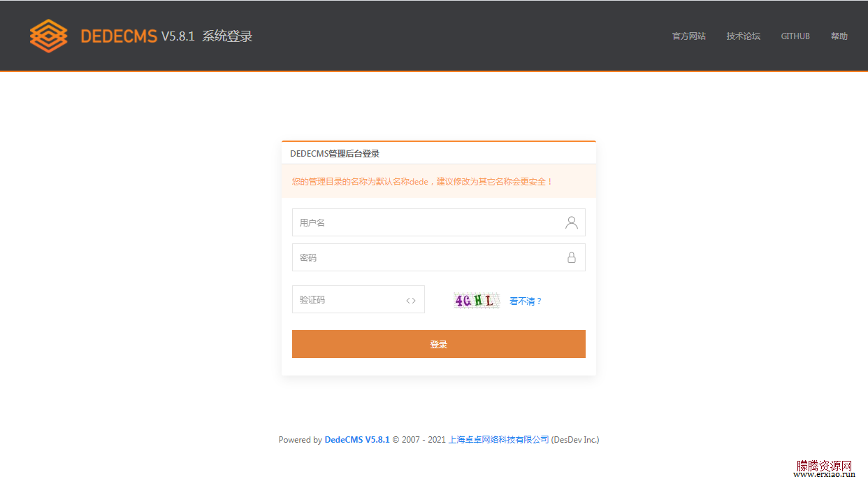Focus the 验证码 input field
Image resolution: width=868 pixels, height=486 pixels.
359,299
